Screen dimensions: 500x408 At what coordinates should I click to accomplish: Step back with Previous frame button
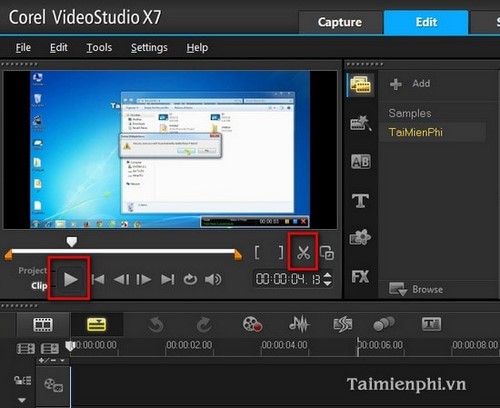[121, 279]
